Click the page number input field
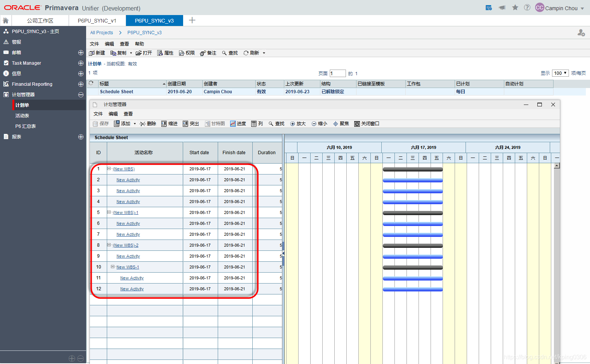Screen dimensions: 590x364 pyautogui.click(x=338, y=73)
